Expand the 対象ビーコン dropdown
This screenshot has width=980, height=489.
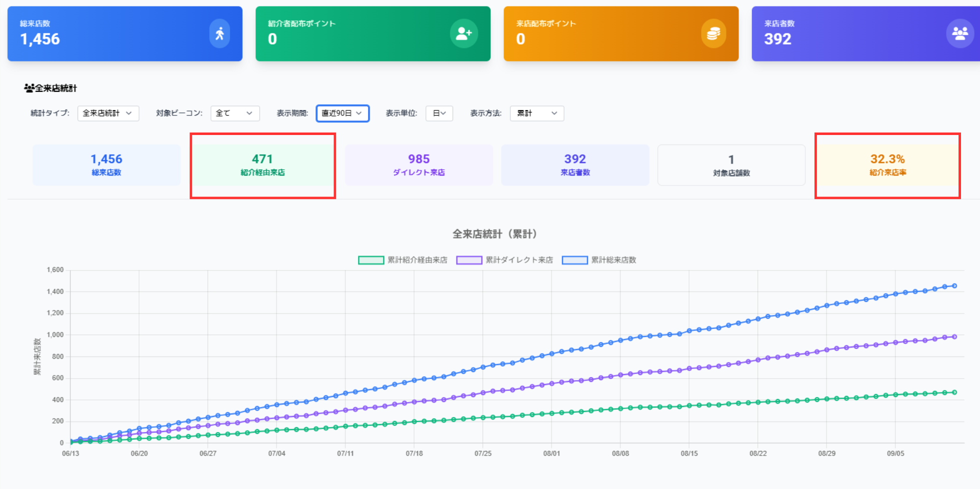pyautogui.click(x=234, y=113)
